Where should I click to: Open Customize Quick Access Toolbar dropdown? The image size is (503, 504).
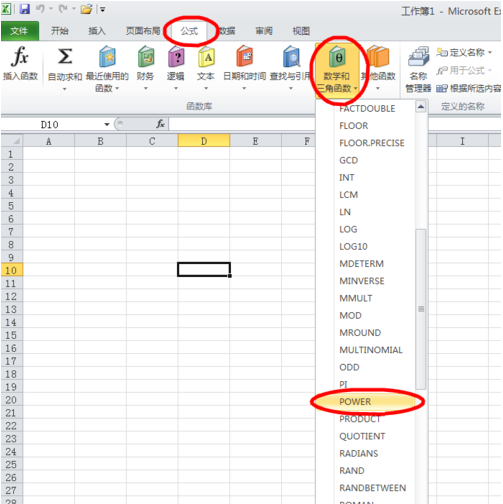(x=103, y=9)
